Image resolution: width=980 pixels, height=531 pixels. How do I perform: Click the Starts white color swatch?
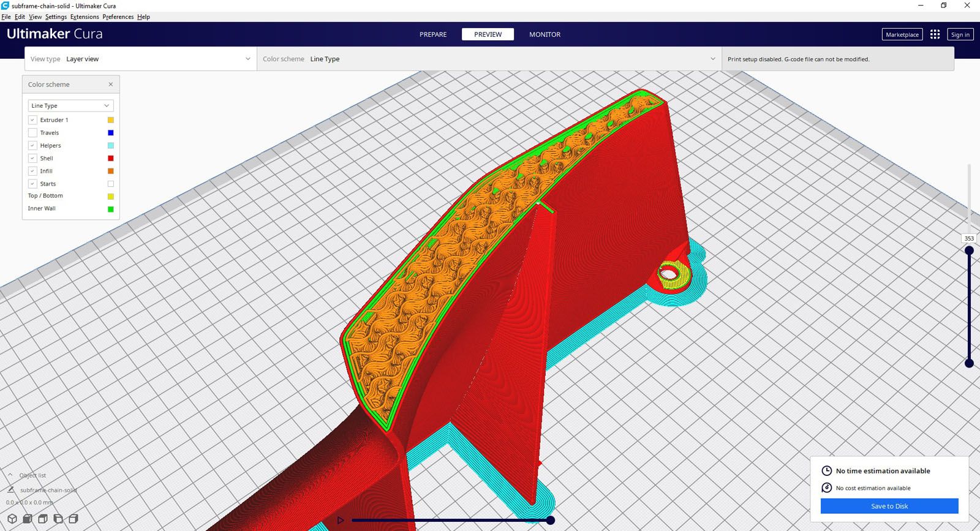pos(111,184)
